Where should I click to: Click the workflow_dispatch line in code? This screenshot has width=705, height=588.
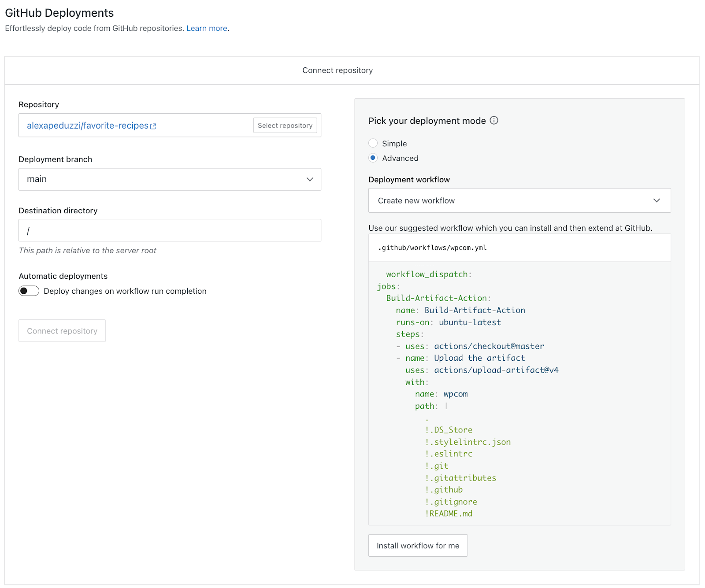coord(429,274)
